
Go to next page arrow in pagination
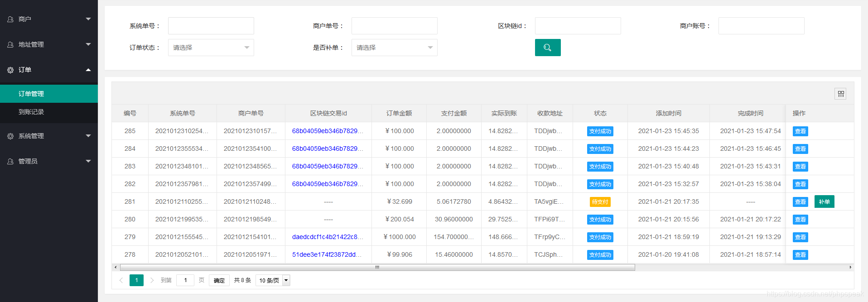tap(152, 280)
